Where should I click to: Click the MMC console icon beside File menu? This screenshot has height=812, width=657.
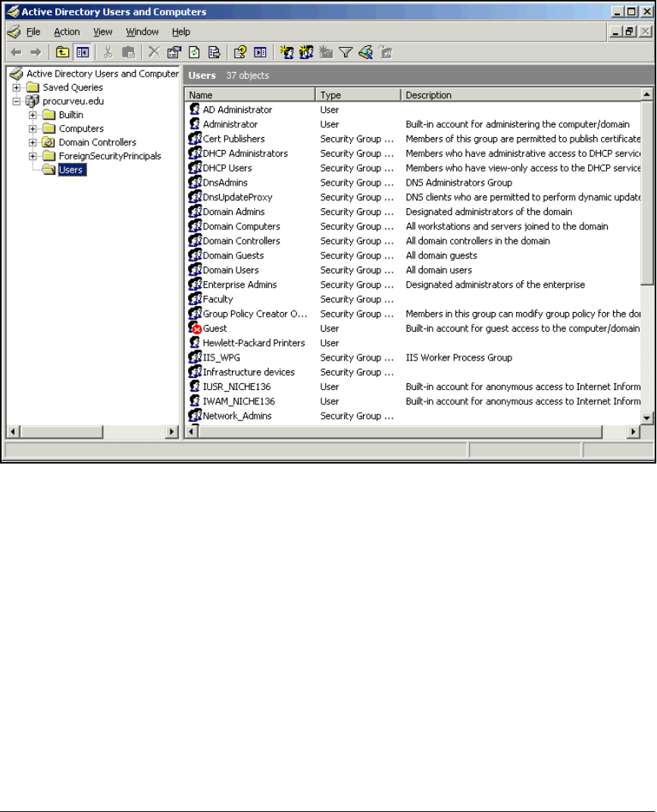[14, 32]
